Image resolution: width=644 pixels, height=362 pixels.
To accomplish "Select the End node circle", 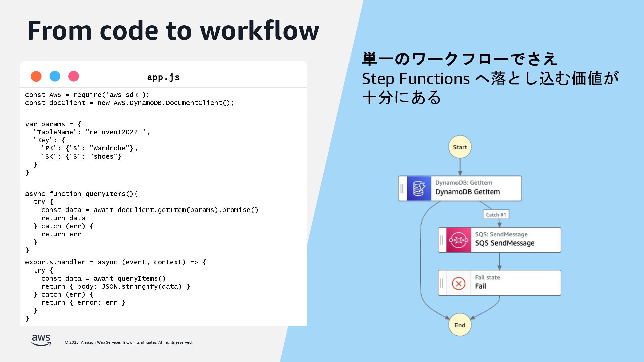I will pos(460,325).
